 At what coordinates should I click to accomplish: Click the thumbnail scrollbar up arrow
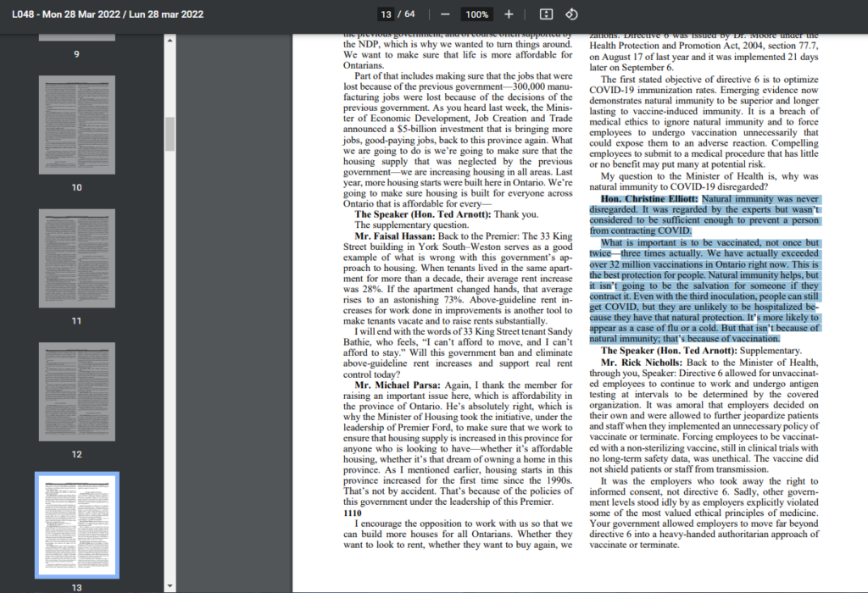(x=170, y=41)
